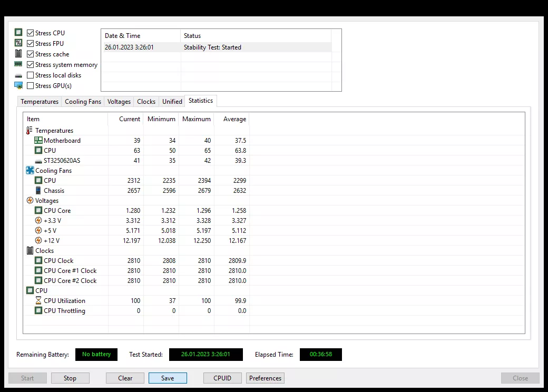The width and height of the screenshot is (548, 392).
Task: Click the Save button
Action: pyautogui.click(x=168, y=378)
